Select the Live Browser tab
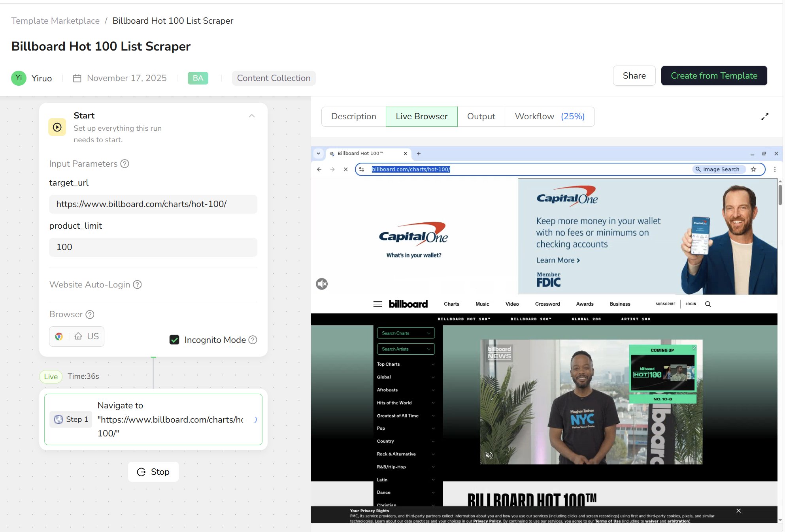785x532 pixels. coord(422,117)
